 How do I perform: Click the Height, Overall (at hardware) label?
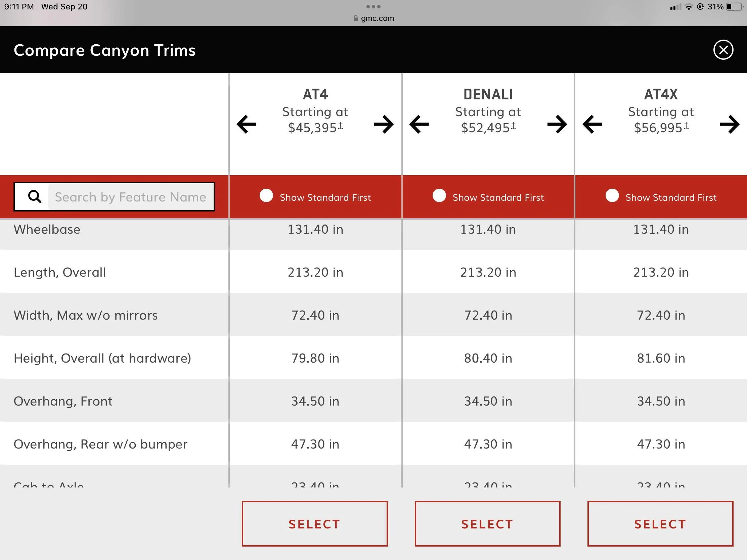tap(102, 358)
